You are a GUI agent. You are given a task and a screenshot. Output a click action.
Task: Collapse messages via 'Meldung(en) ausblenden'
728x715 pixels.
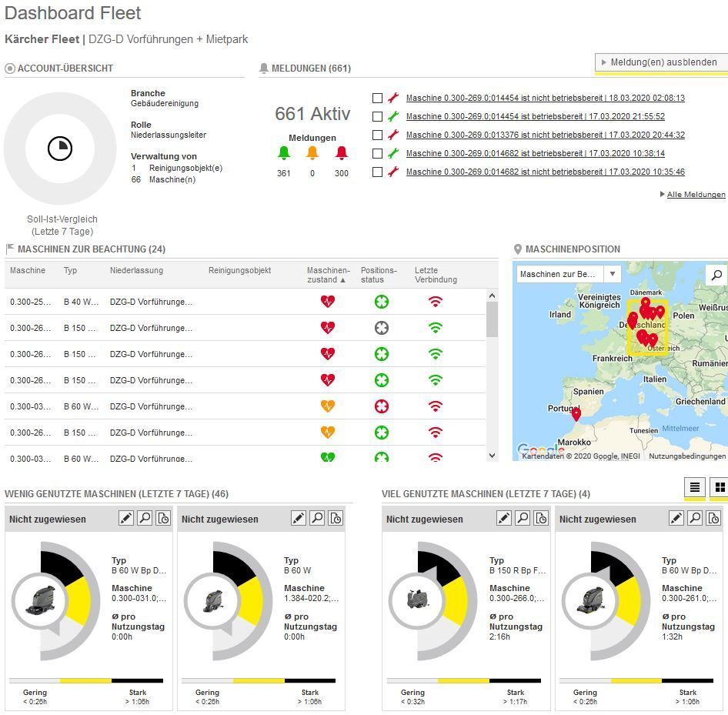pyautogui.click(x=662, y=62)
